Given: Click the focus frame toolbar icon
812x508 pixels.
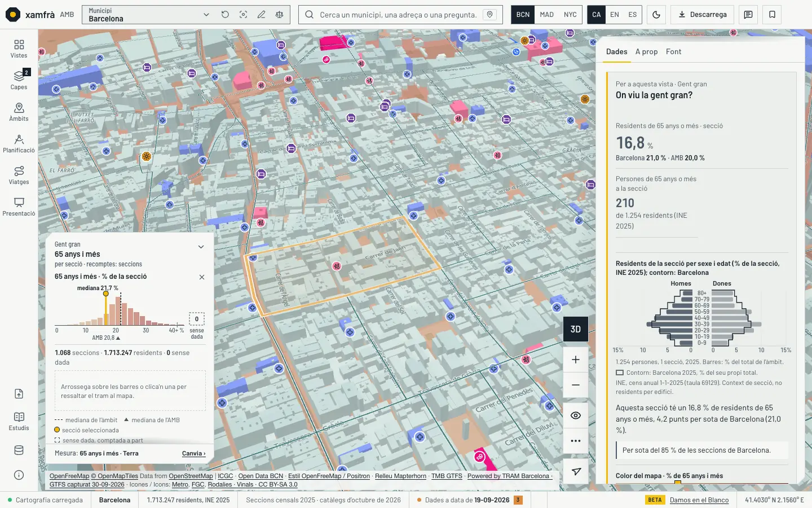Looking at the screenshot, I should [243, 15].
